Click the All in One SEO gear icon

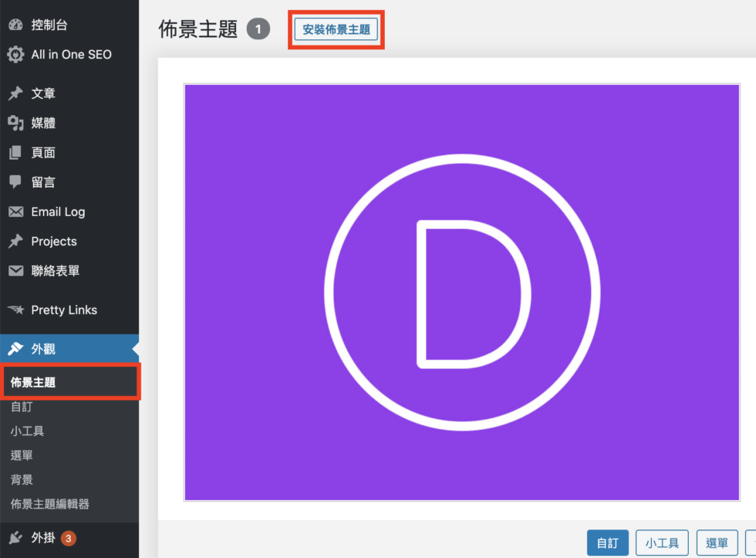pyautogui.click(x=15, y=54)
